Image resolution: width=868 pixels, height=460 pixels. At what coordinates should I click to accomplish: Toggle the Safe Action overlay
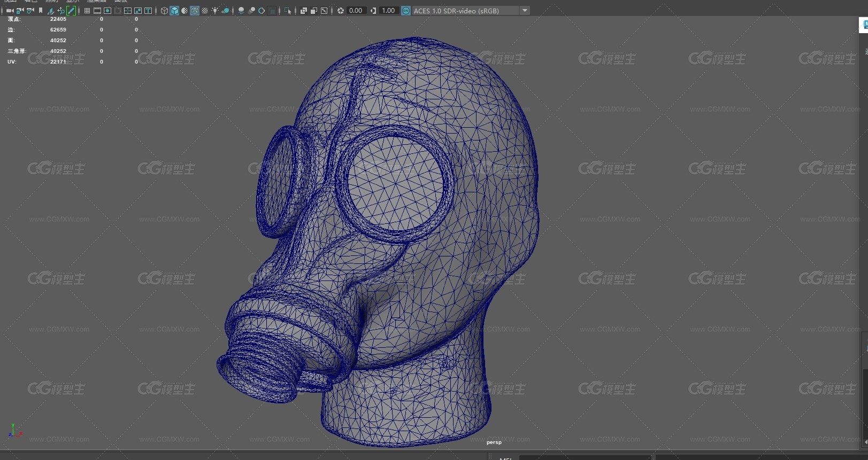(138, 11)
